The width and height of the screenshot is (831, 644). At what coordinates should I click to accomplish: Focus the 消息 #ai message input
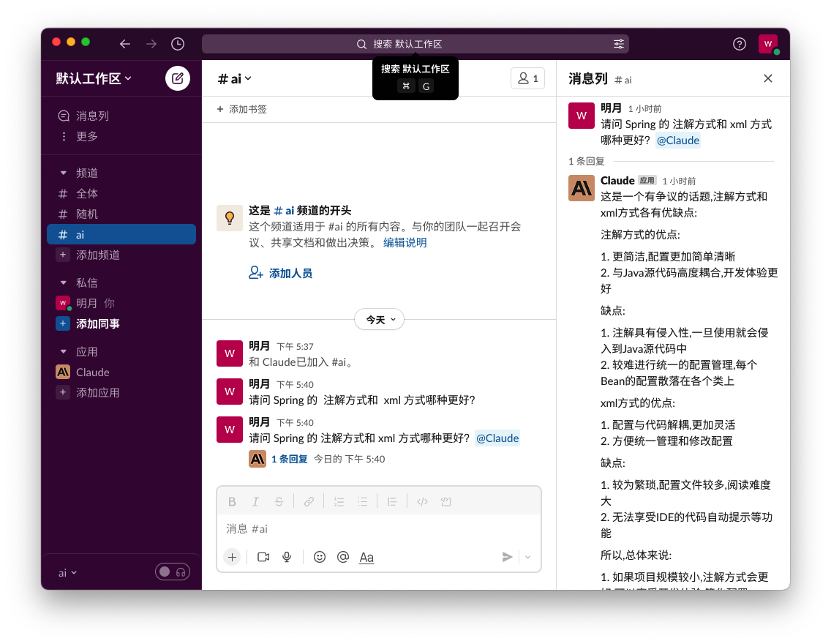[x=378, y=528]
